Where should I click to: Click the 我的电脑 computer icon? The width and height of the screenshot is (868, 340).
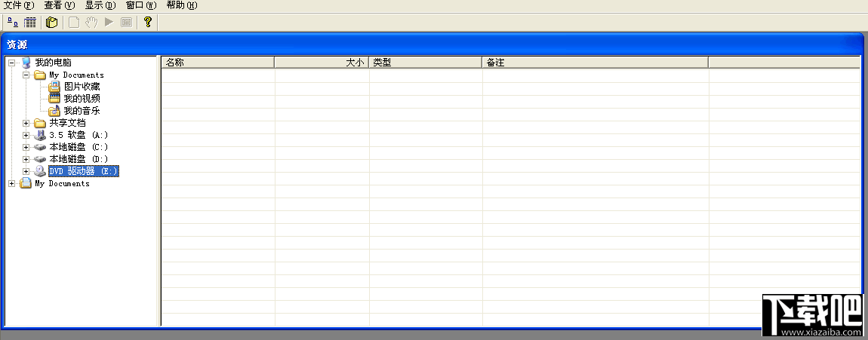pos(26,63)
